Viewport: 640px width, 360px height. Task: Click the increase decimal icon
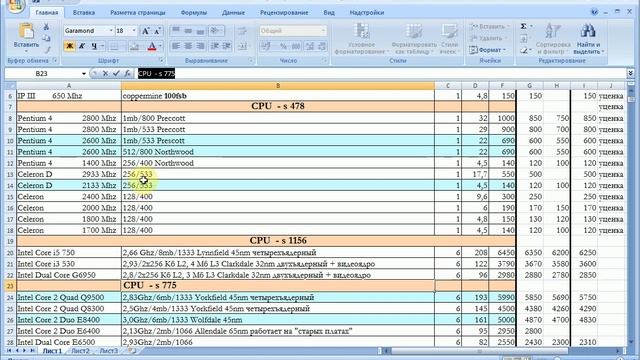click(x=310, y=47)
